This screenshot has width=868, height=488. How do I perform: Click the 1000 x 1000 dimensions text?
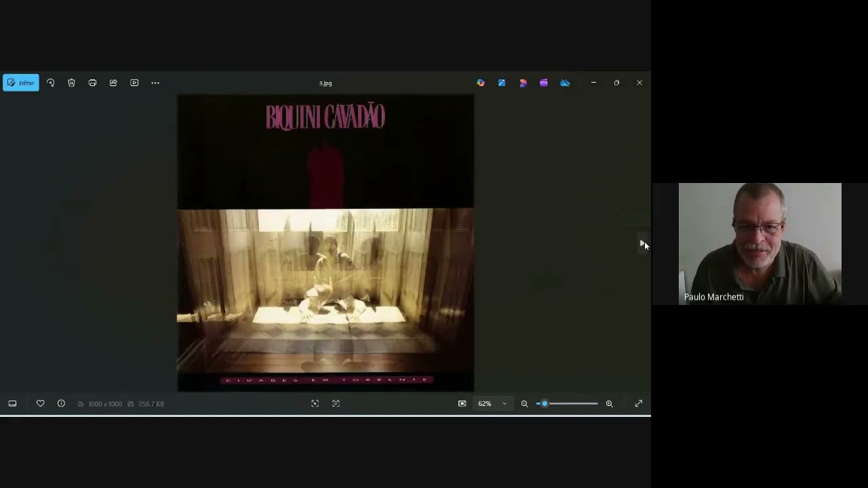pyautogui.click(x=105, y=404)
